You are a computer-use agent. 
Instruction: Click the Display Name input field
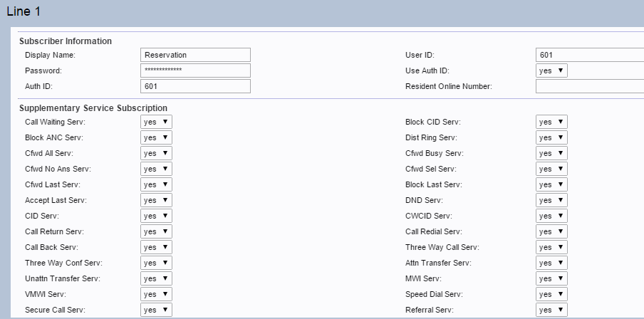coord(196,55)
